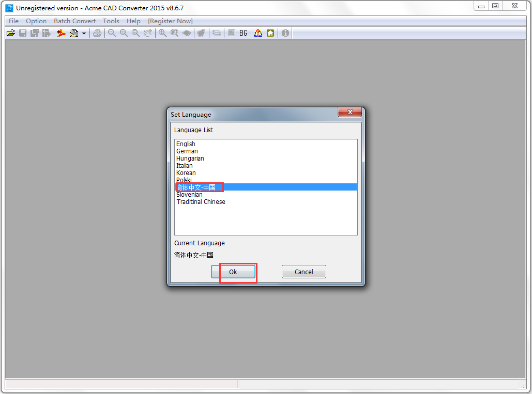Open the File menu
The image size is (532, 394).
pos(13,21)
